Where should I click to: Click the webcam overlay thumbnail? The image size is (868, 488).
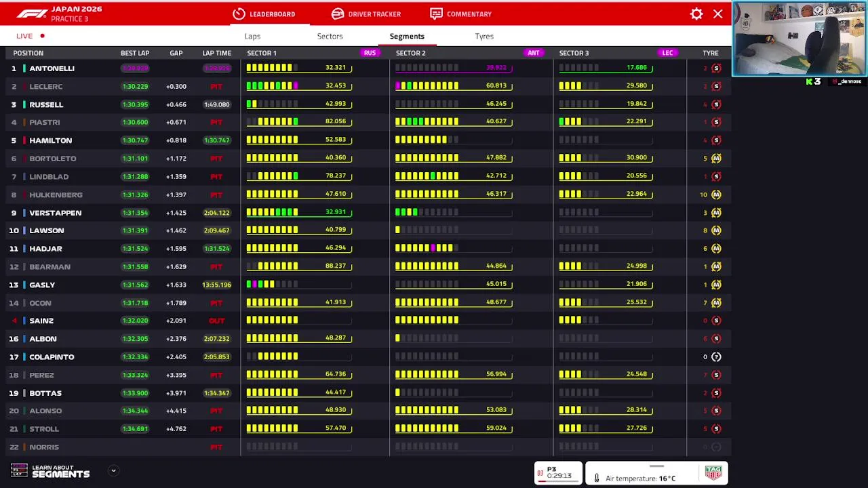coord(800,39)
